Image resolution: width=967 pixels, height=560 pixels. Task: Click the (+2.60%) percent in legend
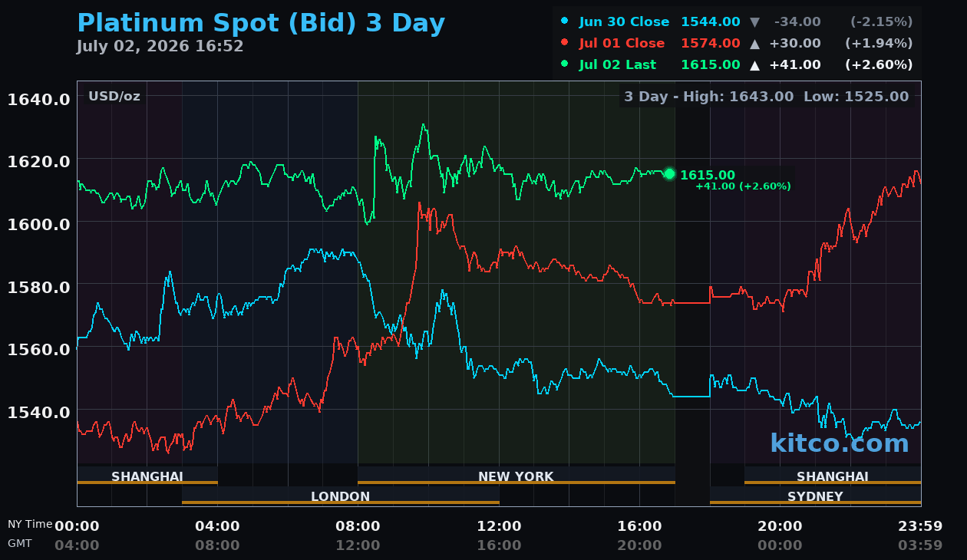click(x=880, y=65)
